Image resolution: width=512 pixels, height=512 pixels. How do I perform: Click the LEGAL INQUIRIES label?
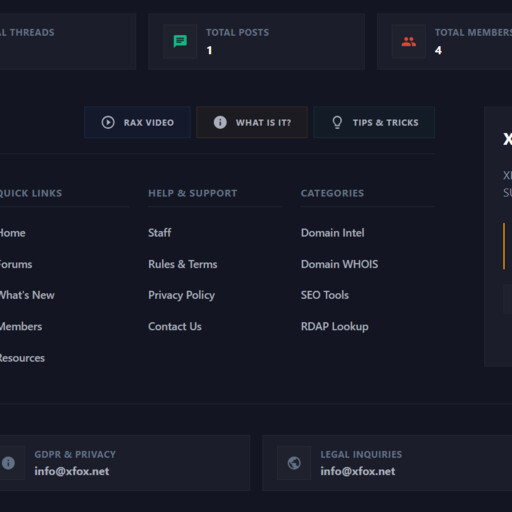tap(361, 454)
